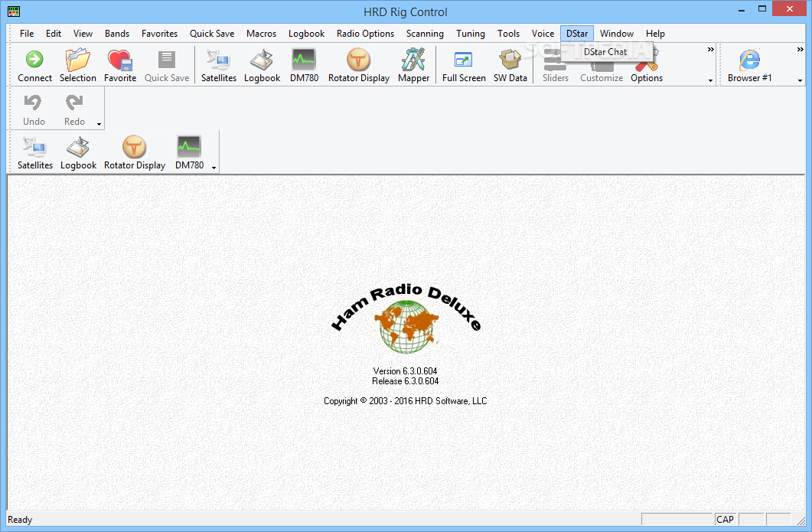Viewport: 812px width, 532px height.
Task: Switch to Full Screen mode
Action: tap(464, 60)
